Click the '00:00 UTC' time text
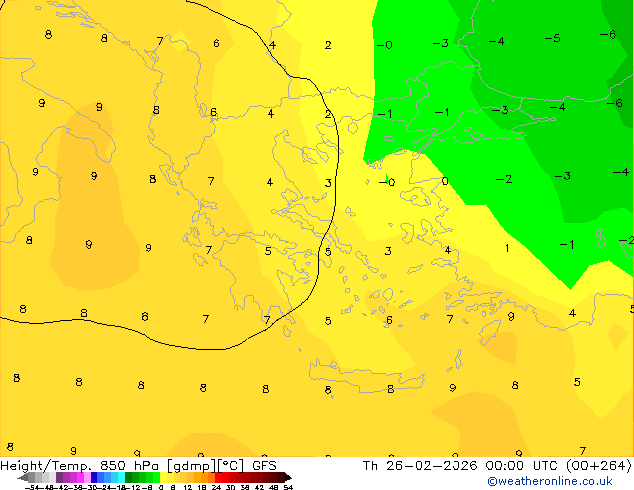This screenshot has width=634, height=490. tap(522, 466)
